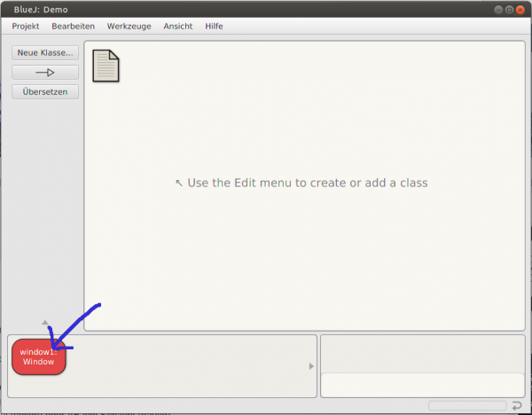Open the Hilfe menu
Image resolution: width=532 pixels, height=415 pixels.
pos(214,27)
